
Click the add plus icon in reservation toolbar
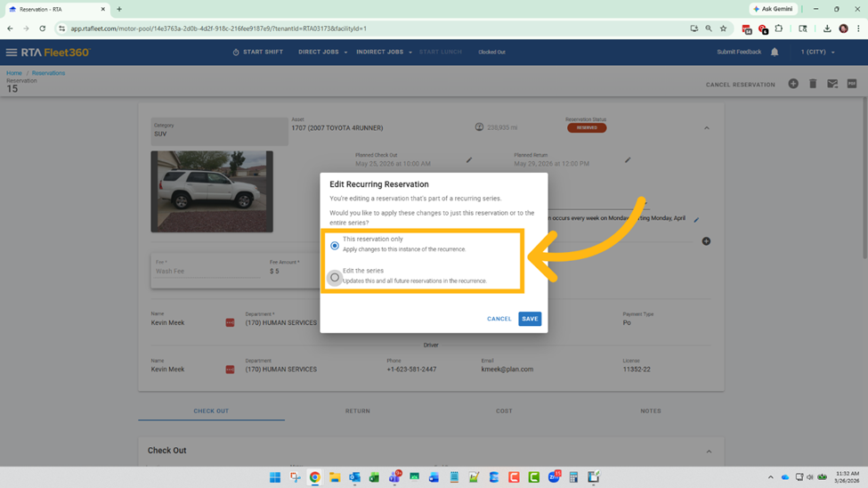pos(793,84)
